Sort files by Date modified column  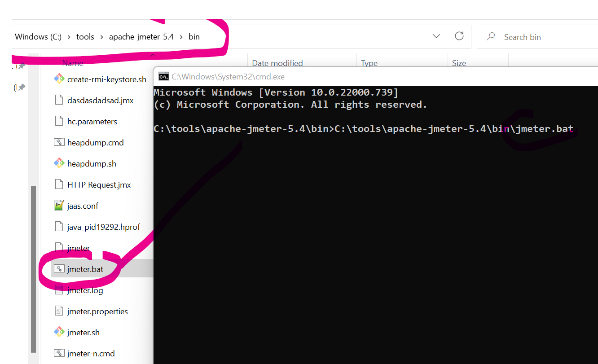point(277,63)
